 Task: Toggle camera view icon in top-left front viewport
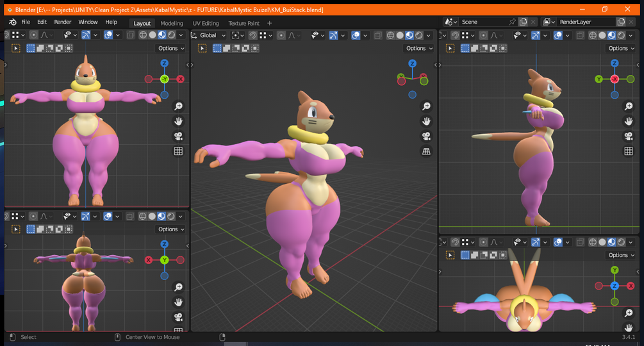tap(178, 136)
